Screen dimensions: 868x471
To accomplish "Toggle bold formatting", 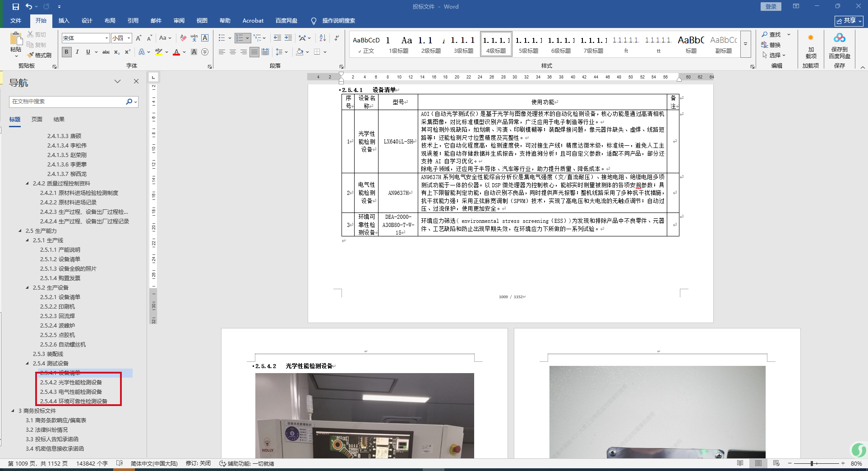I will pos(66,52).
